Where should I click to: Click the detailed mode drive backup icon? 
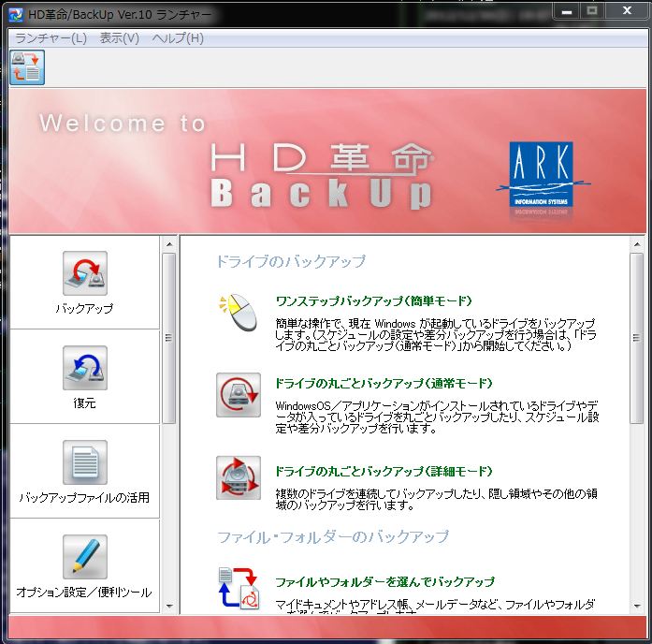point(239,477)
